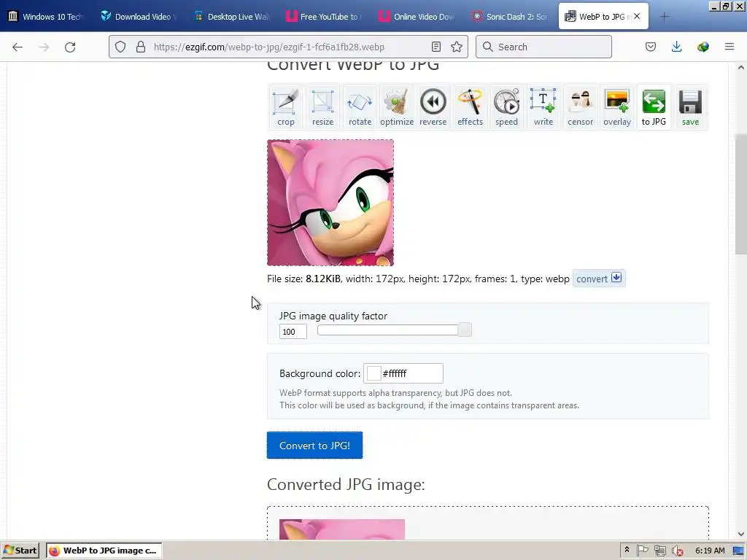Click the browser Search box
Viewport: 747px width, 560px height.
coord(543,47)
